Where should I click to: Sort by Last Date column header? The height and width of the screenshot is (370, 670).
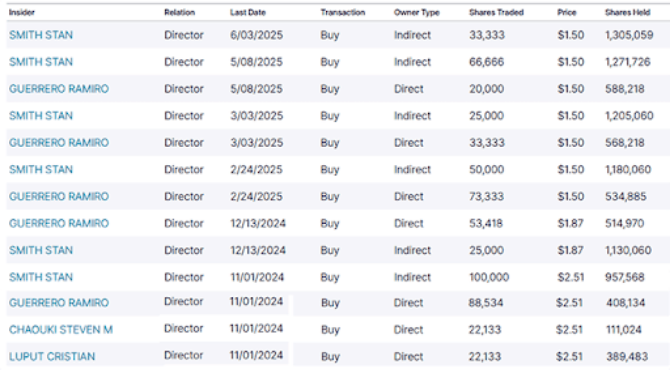tap(248, 12)
